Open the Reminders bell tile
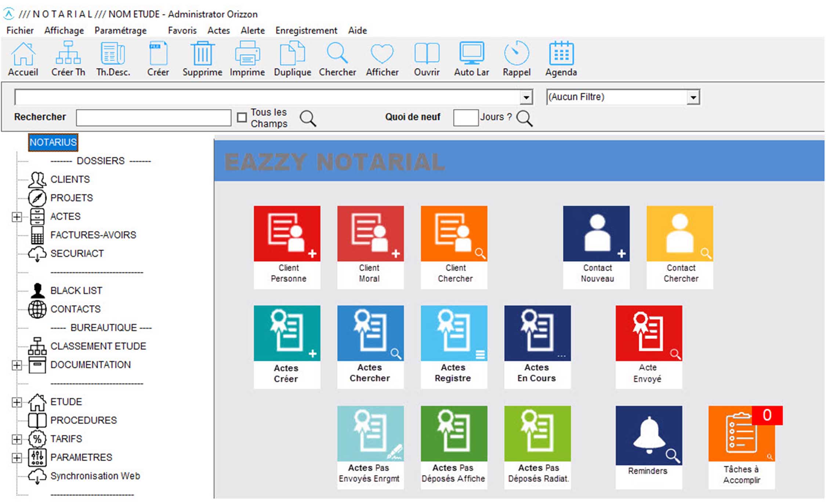The image size is (826, 504). click(649, 447)
